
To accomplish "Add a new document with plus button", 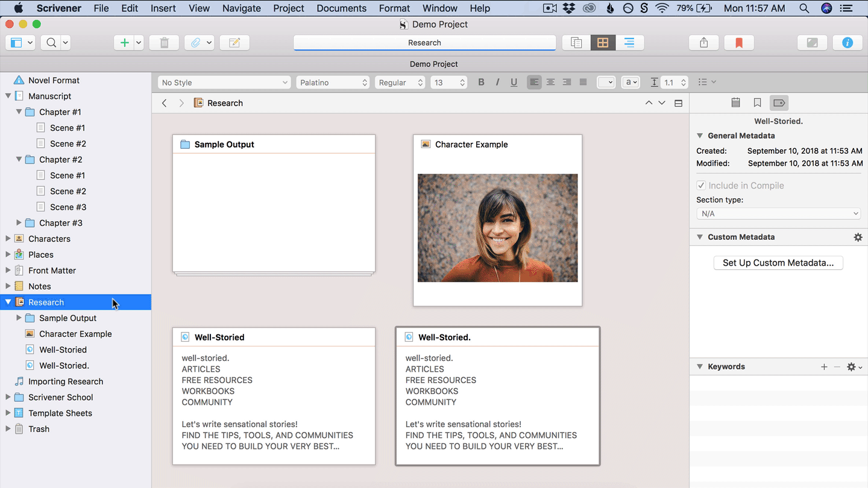I will [124, 43].
